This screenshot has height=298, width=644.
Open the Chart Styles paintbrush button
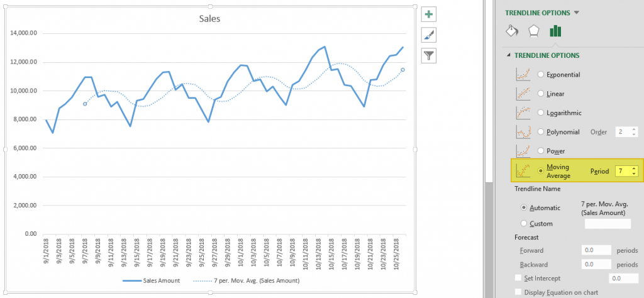[x=428, y=35]
